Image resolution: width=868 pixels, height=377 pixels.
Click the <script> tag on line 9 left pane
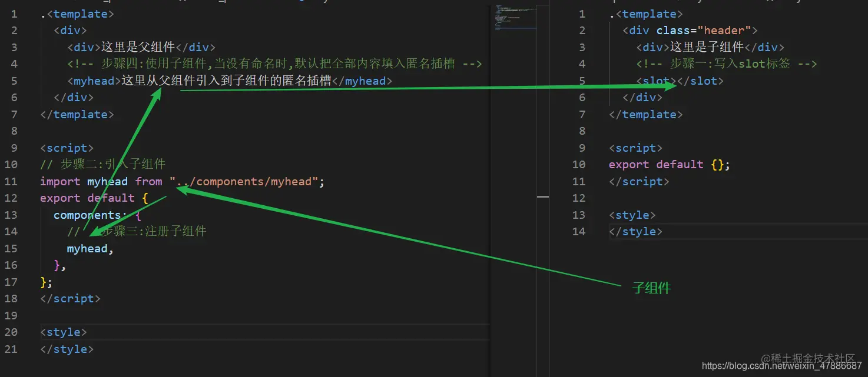[x=65, y=148]
